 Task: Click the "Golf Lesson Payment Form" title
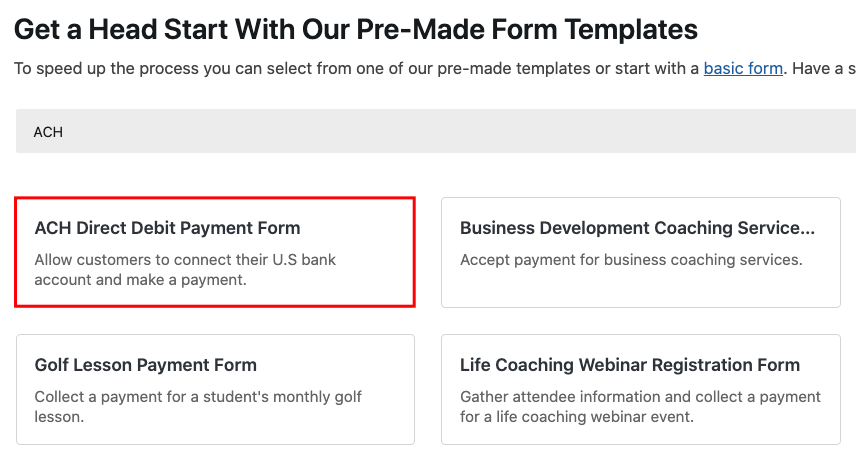pos(146,365)
